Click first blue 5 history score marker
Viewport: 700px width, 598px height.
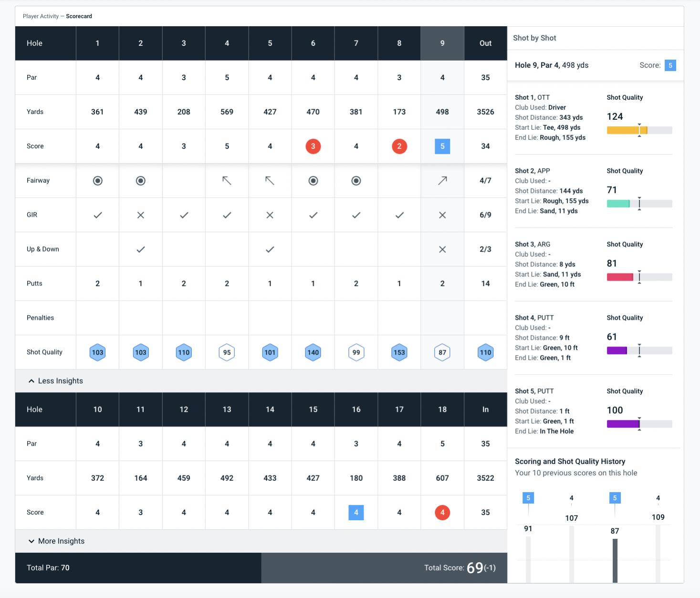[x=528, y=498]
